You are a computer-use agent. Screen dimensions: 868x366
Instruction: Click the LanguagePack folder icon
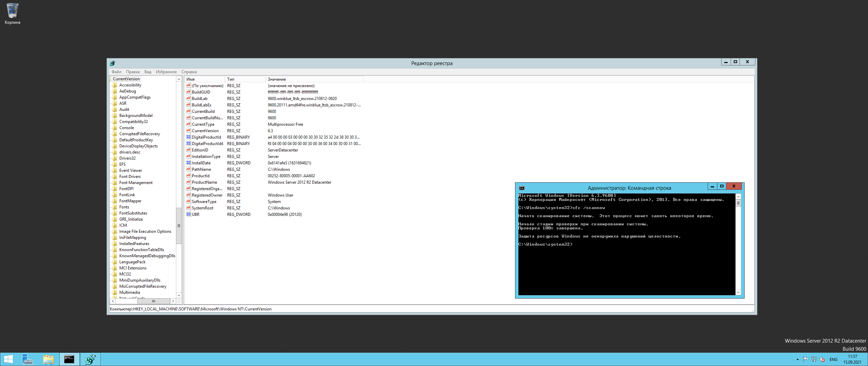pos(115,262)
